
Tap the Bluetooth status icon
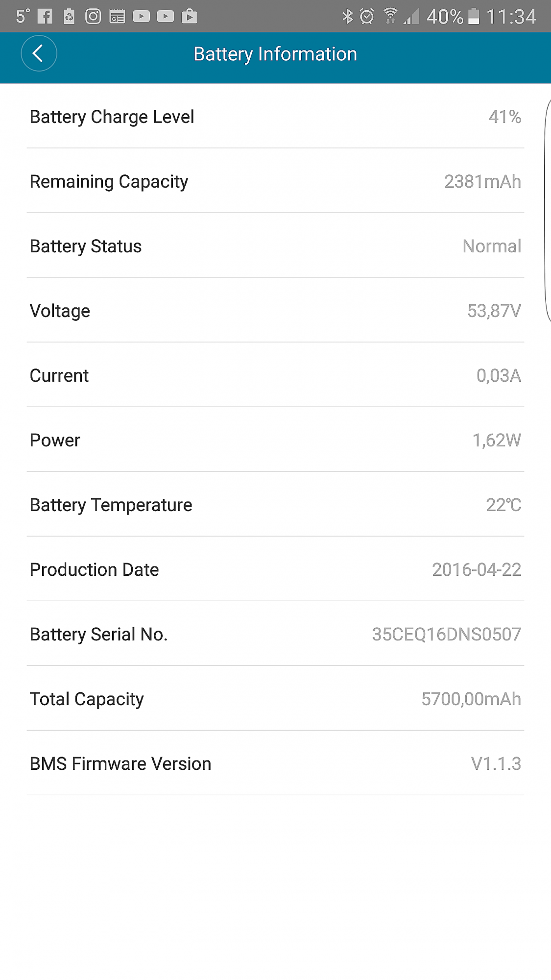click(347, 17)
